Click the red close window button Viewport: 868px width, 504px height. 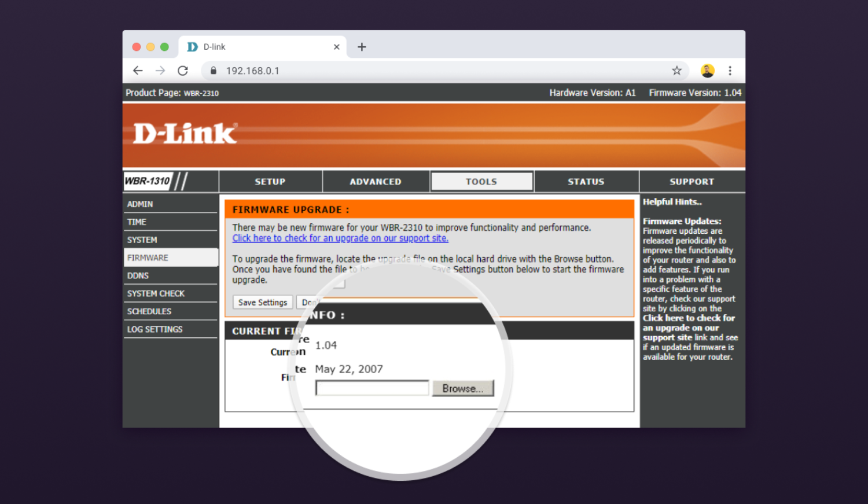[137, 47]
